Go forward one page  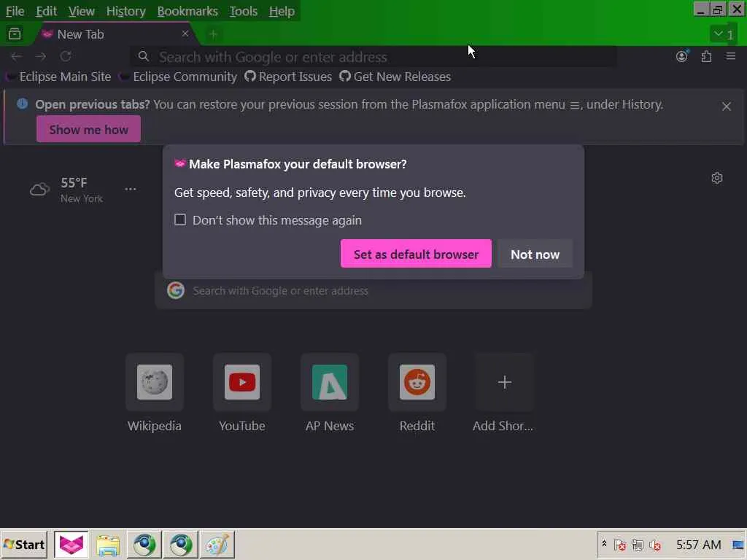(x=41, y=57)
